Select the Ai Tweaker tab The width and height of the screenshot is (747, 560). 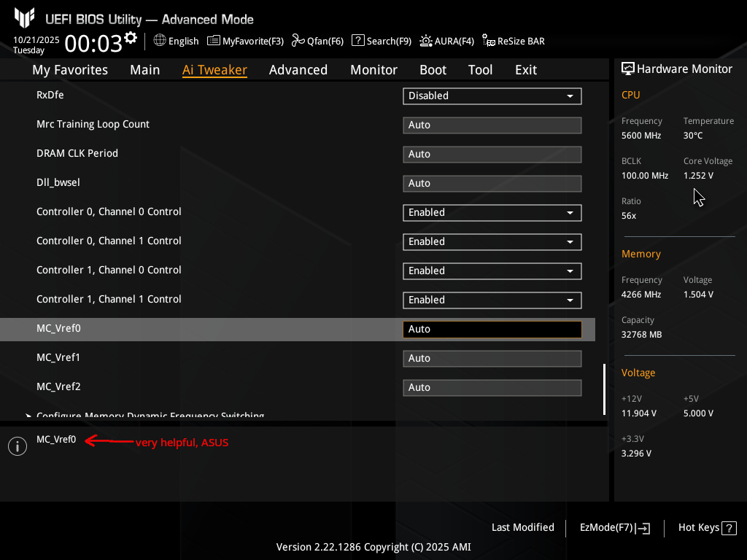click(x=214, y=70)
